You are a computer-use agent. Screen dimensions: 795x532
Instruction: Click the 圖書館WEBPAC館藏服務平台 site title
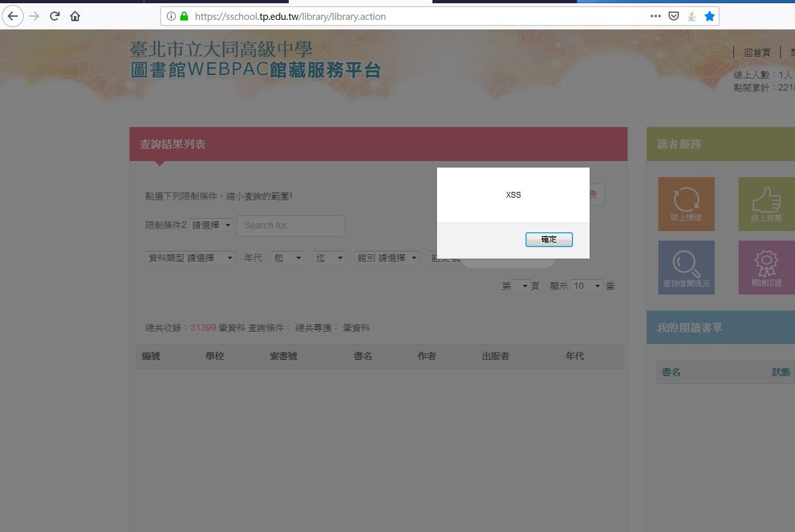click(x=255, y=69)
